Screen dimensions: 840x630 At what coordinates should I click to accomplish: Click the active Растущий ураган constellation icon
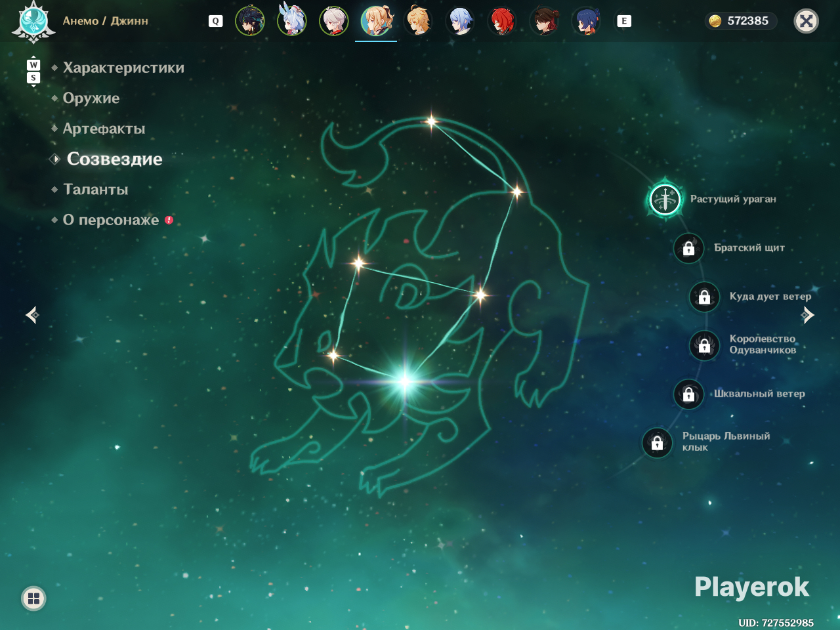(x=665, y=199)
